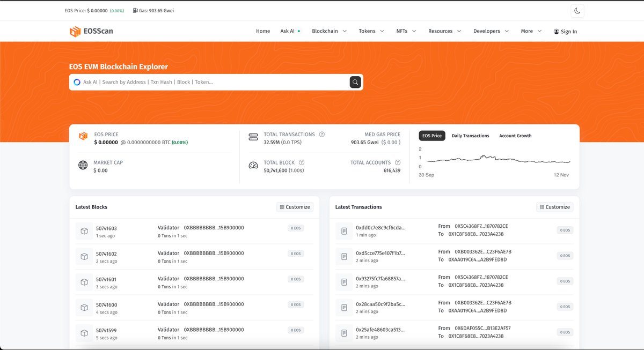Customize the Latest Blocks panel
The image size is (644, 350).
point(295,207)
